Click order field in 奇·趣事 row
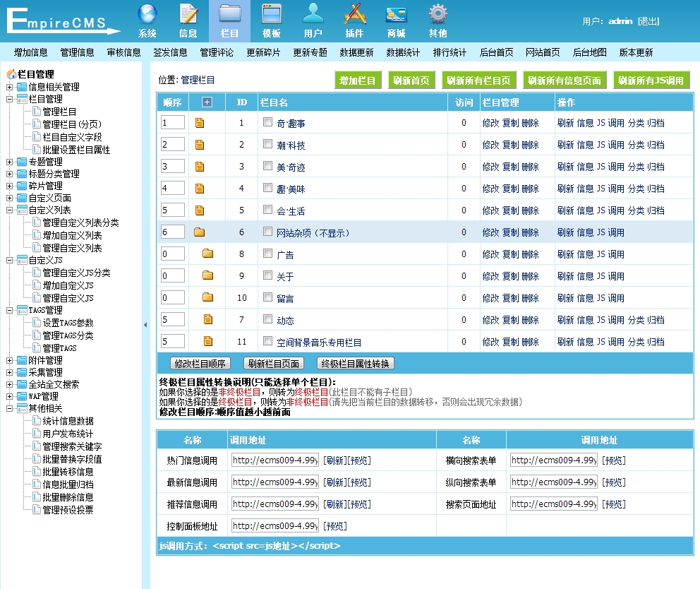Viewport: 700px width, 589px height. point(173,122)
